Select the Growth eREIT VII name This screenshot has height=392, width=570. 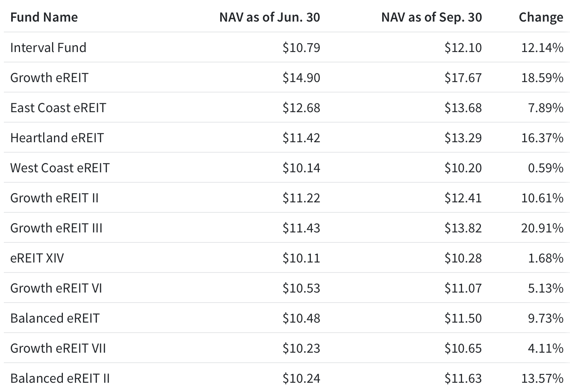(58, 348)
